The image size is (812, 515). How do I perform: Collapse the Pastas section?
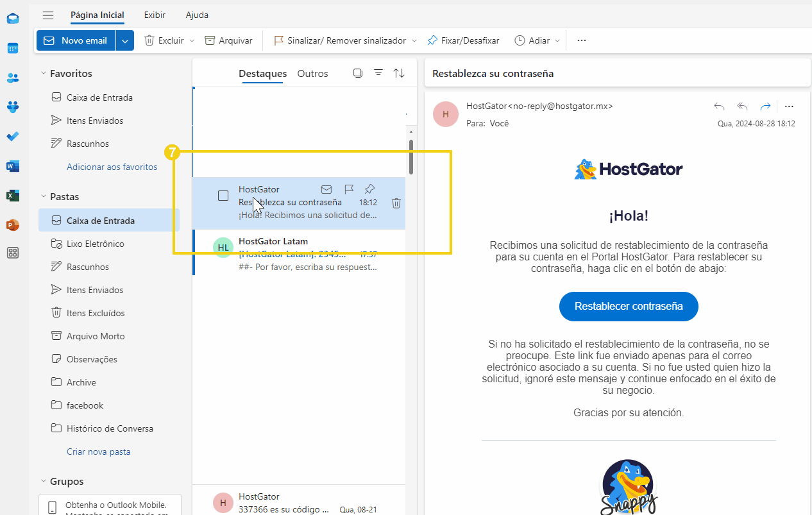coord(44,197)
